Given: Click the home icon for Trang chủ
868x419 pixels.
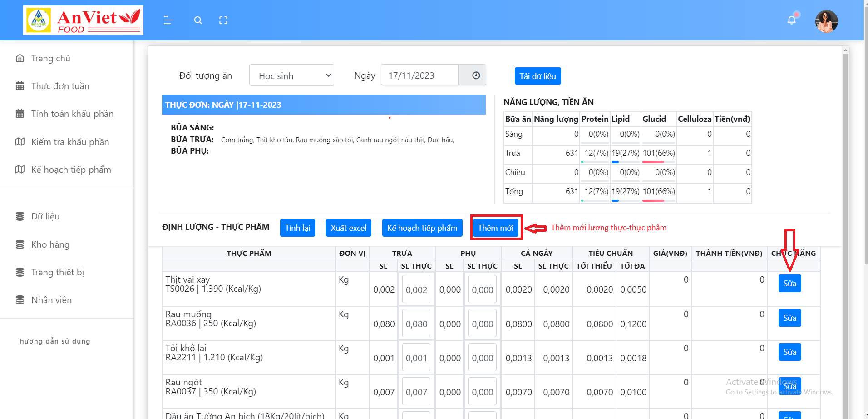Looking at the screenshot, I should [20, 58].
